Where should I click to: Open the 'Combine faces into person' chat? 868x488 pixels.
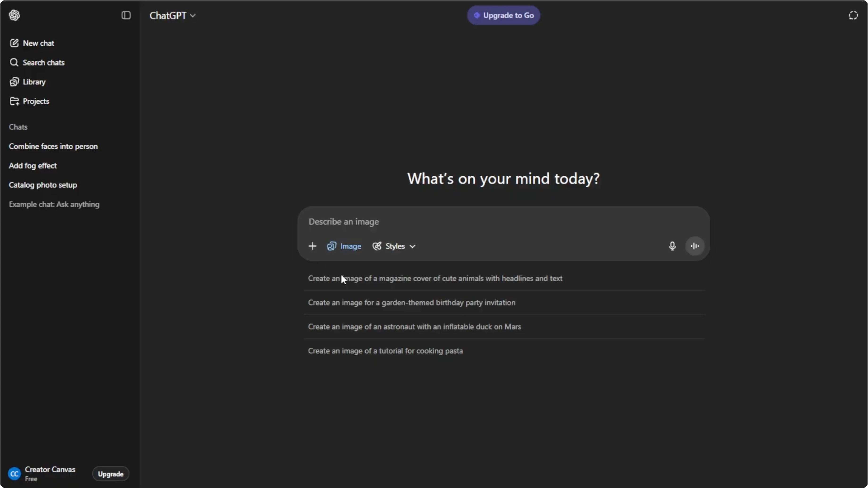(53, 146)
